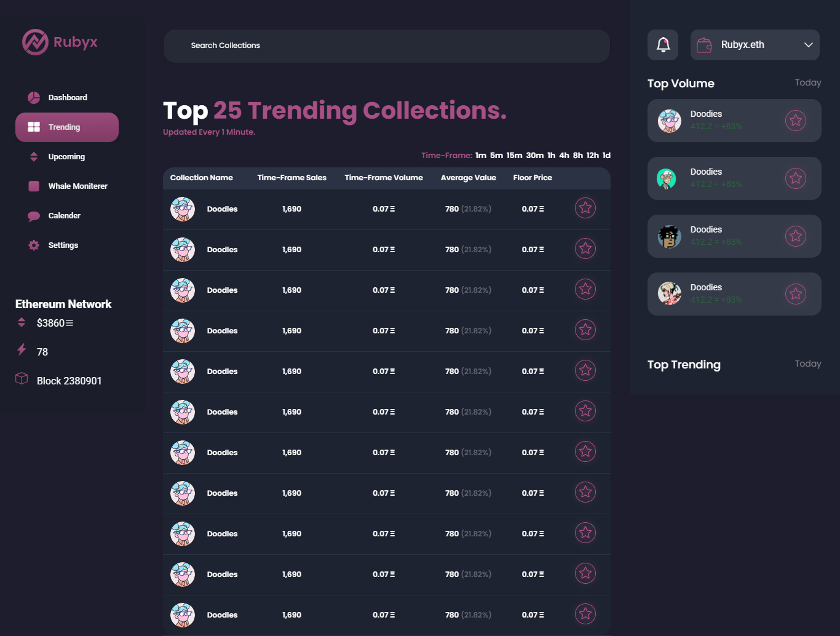
Task: Toggle the star on the last Top Volume item
Action: tap(796, 294)
